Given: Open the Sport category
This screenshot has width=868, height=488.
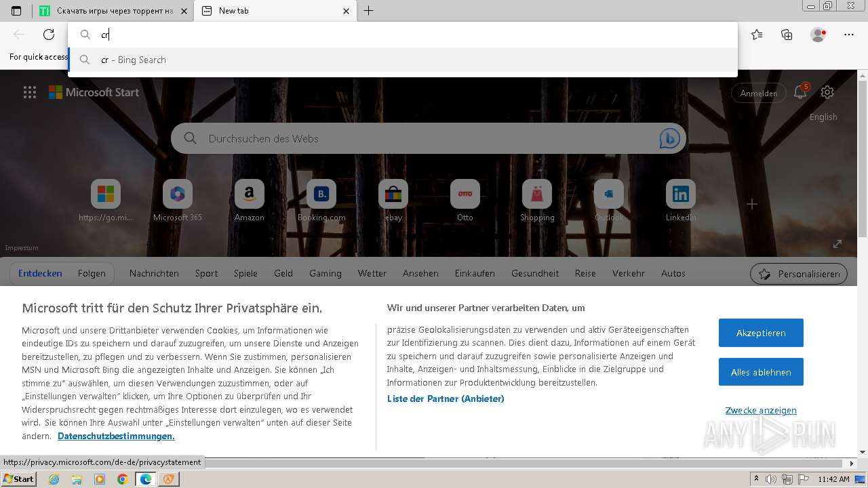Looking at the screenshot, I should click(206, 273).
